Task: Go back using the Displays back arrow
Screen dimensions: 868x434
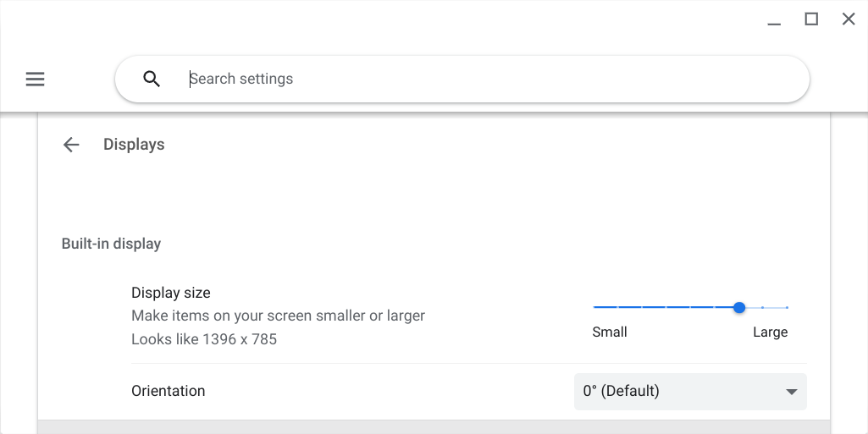Action: point(71,145)
